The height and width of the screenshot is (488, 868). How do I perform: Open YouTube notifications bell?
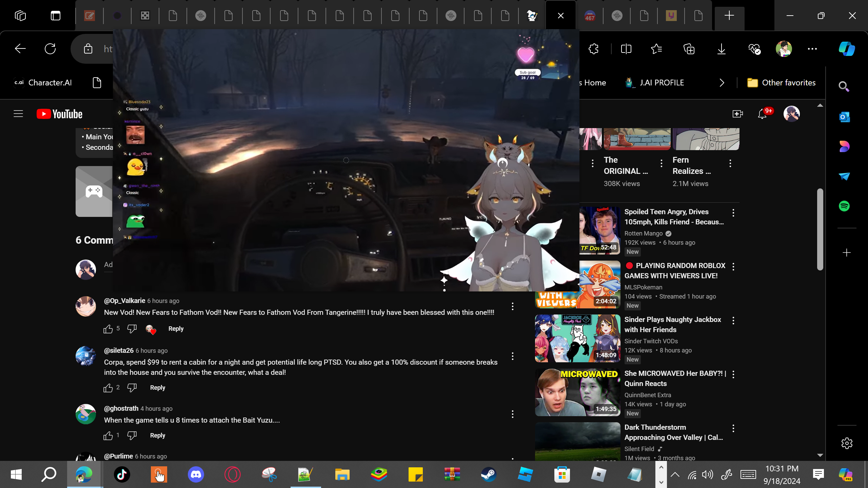(762, 114)
